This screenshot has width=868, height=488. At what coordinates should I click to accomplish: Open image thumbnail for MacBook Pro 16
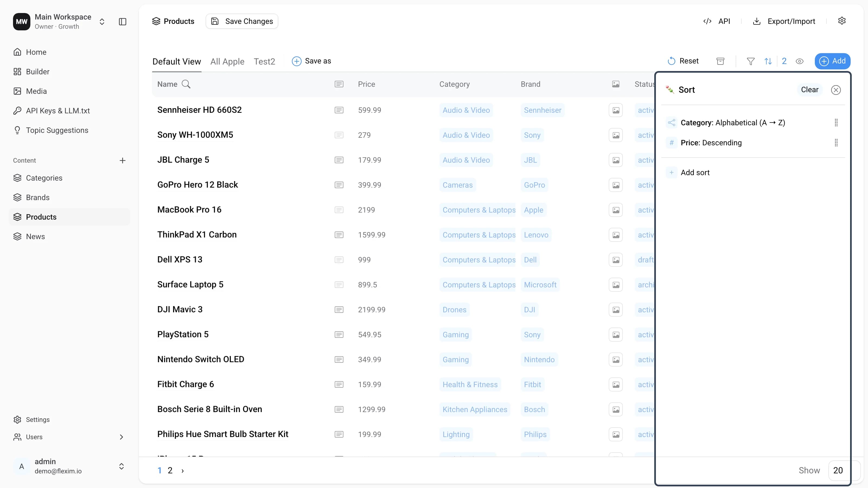pyautogui.click(x=616, y=210)
